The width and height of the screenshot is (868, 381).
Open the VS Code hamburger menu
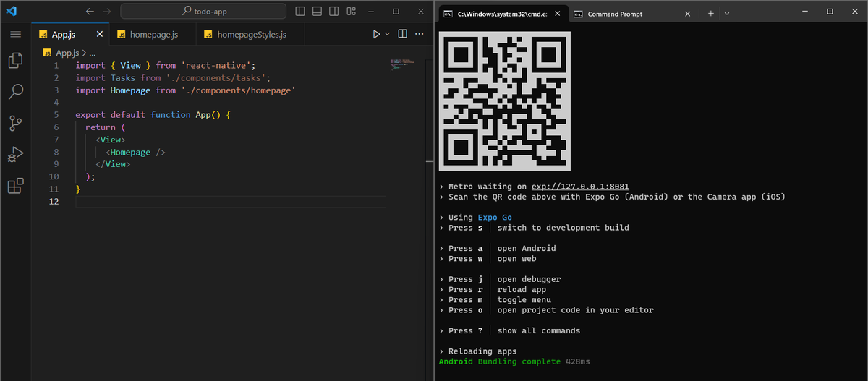pos(15,34)
